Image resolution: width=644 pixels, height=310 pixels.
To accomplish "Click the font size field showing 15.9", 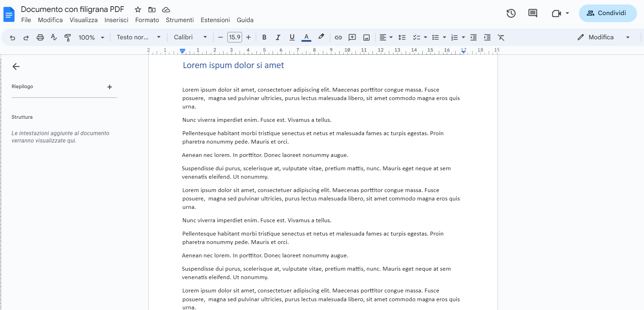I will (x=234, y=37).
